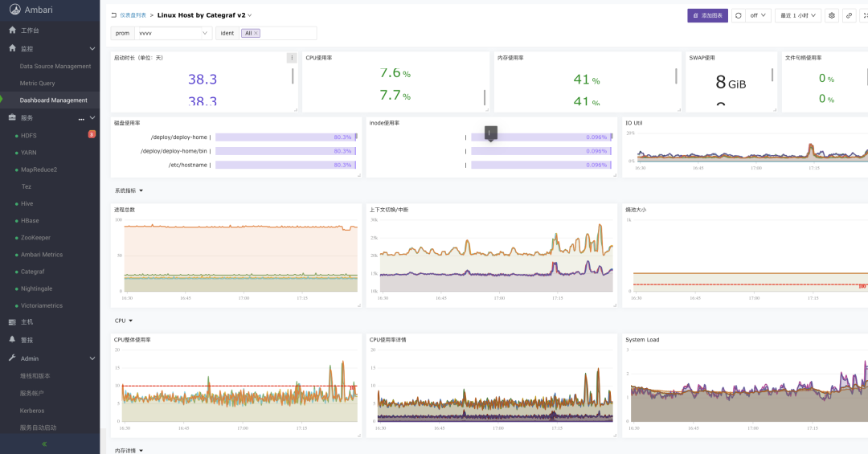868x454 pixels.
Task: Click the /etc/hostname usage bar
Action: pos(285,165)
